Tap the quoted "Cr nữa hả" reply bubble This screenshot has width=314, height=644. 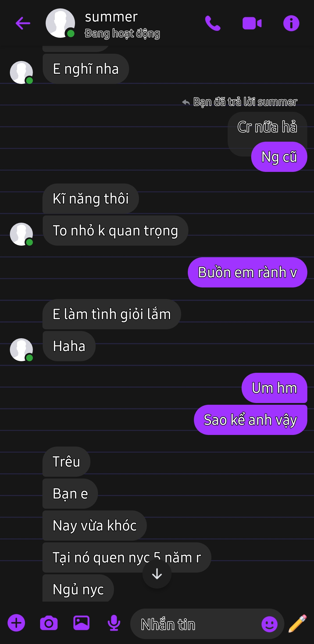[267, 127]
